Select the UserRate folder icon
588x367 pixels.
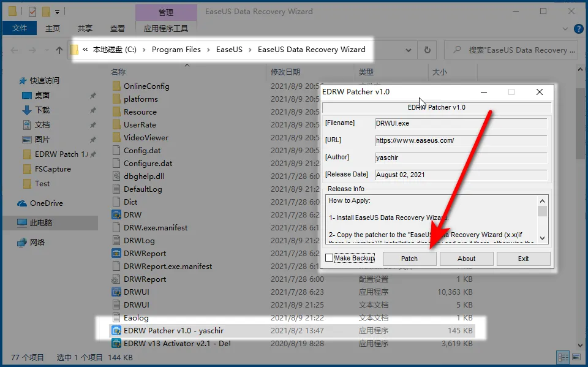[x=116, y=124]
